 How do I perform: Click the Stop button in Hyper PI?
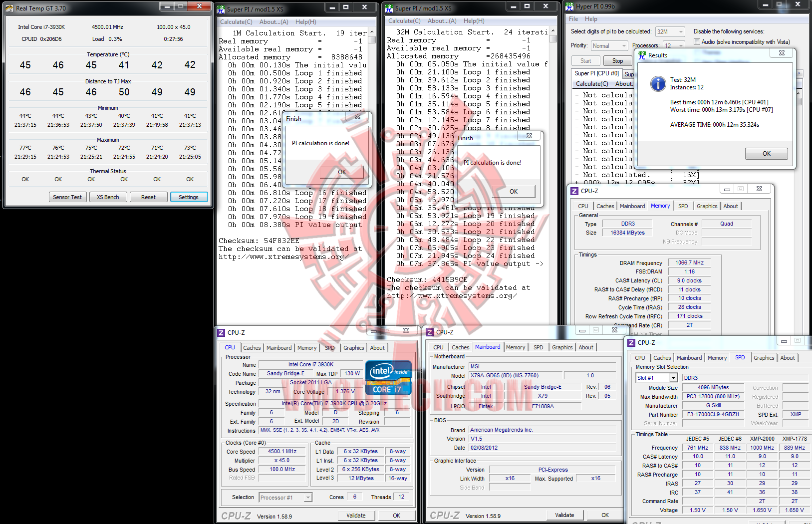[x=617, y=61]
